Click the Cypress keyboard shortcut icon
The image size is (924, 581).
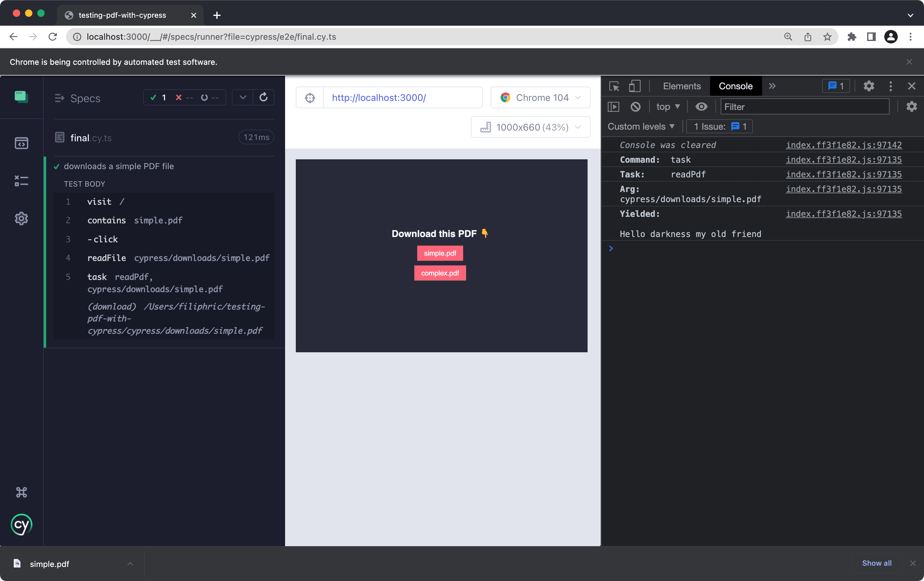click(x=21, y=492)
